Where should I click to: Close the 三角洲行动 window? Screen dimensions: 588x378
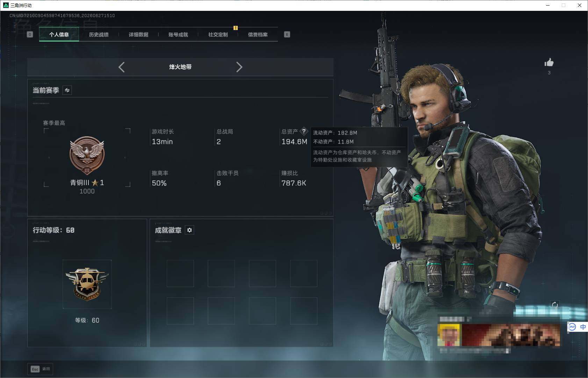point(580,5)
